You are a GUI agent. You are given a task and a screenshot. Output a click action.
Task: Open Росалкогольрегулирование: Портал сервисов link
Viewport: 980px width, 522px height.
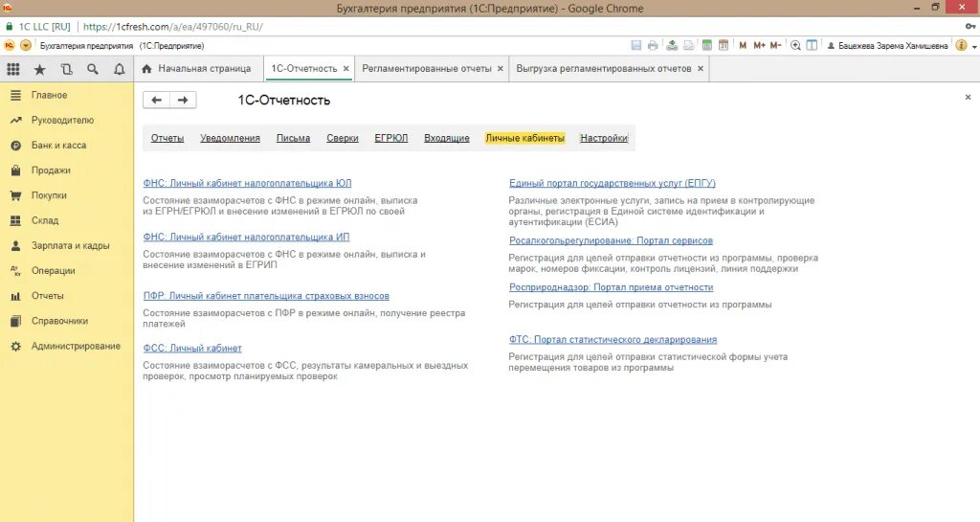pyautogui.click(x=611, y=240)
